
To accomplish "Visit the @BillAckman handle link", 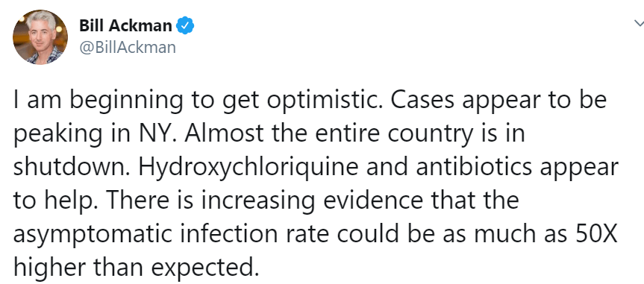I will [x=128, y=47].
